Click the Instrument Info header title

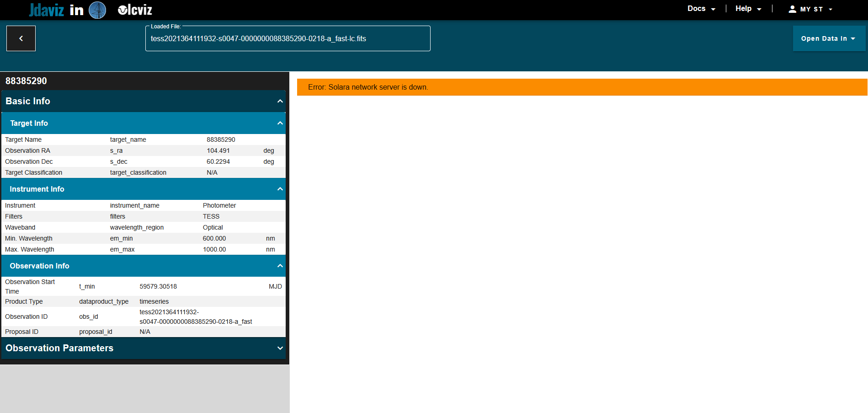tap(37, 189)
